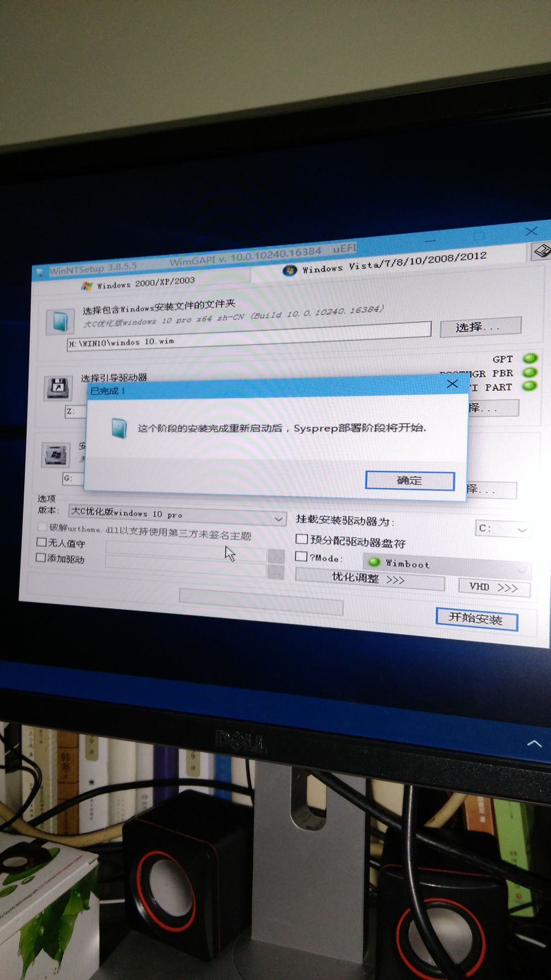The image size is (551, 980).
Task: Toggle the 破解uxtheme.dll checkbox
Action: click(x=42, y=527)
